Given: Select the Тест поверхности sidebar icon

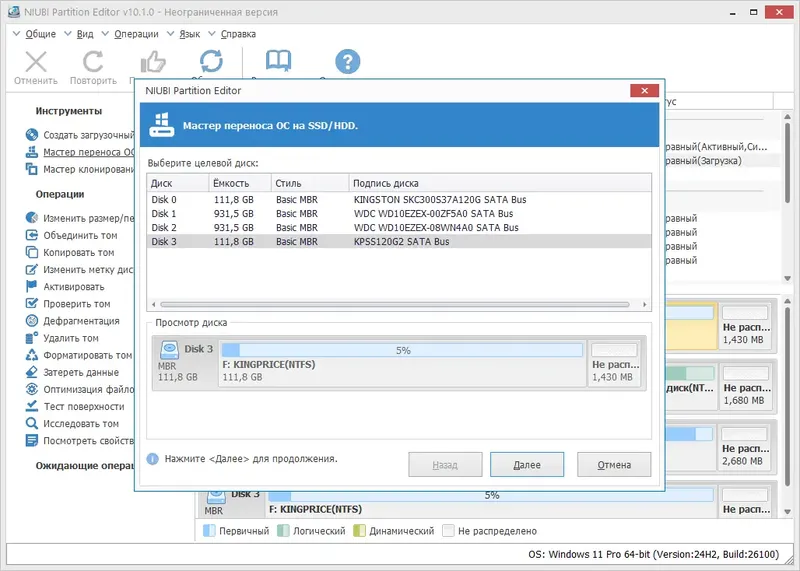Looking at the screenshot, I should pos(32,406).
